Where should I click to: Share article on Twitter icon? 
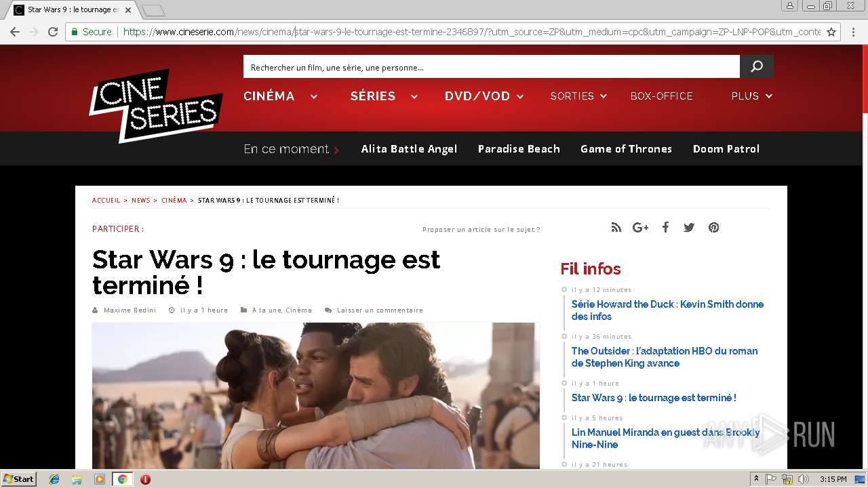(689, 228)
